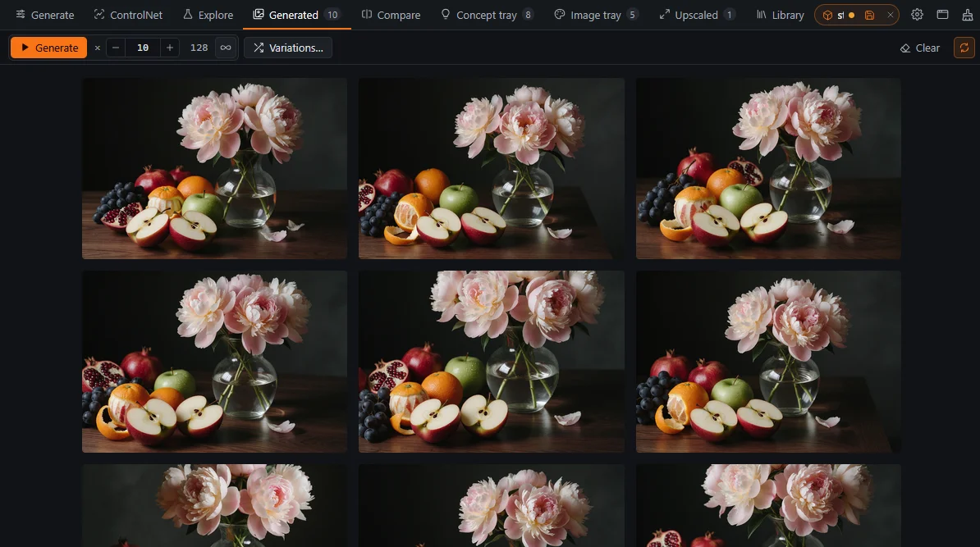Toggle infinite generation mode

pos(226,48)
